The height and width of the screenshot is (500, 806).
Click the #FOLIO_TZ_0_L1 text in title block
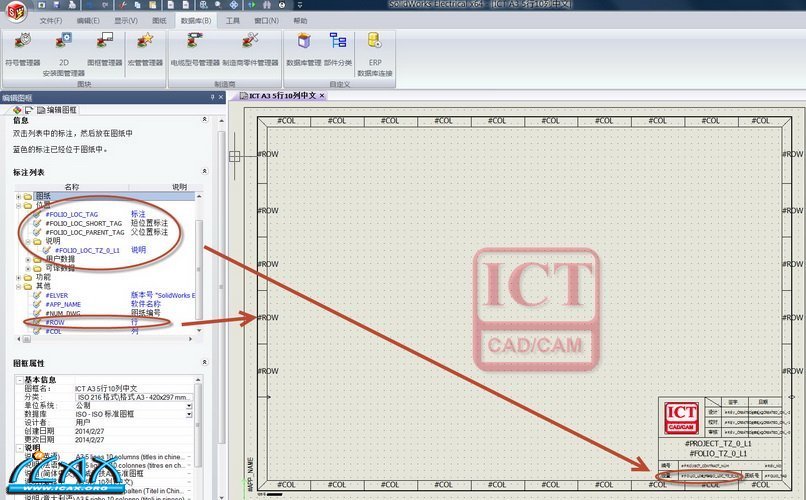pos(718,453)
